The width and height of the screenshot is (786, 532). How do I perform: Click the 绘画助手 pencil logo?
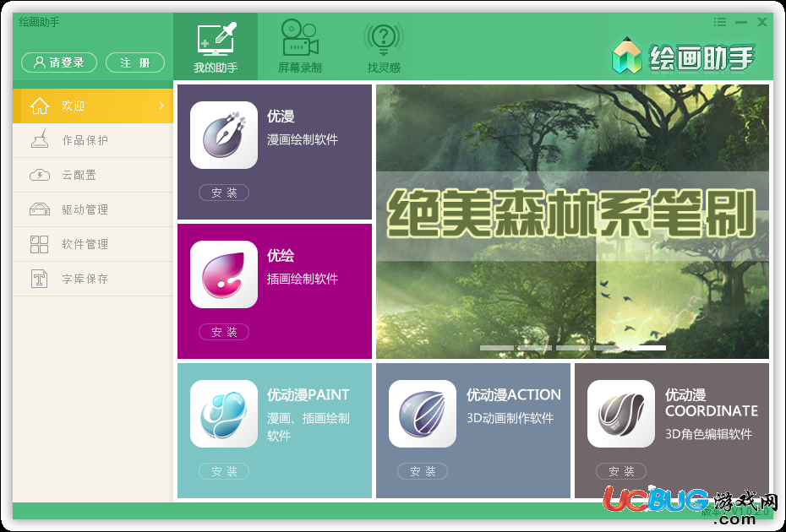pos(626,56)
